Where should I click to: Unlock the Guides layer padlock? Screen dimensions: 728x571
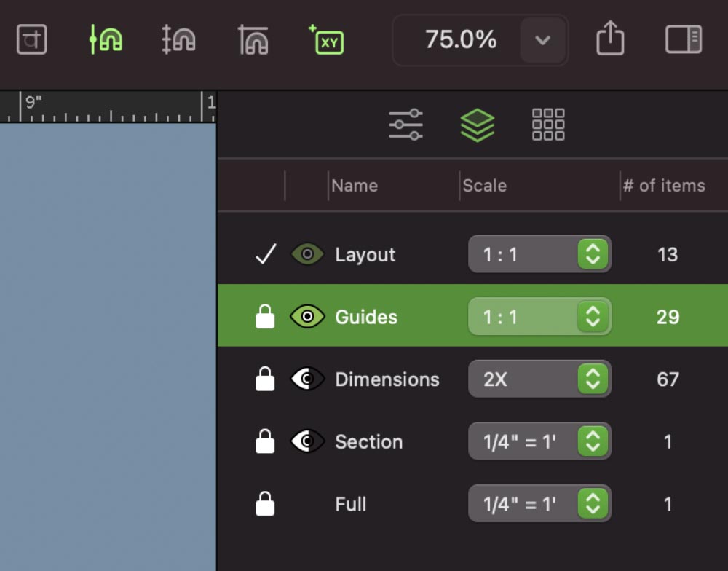[x=264, y=316]
